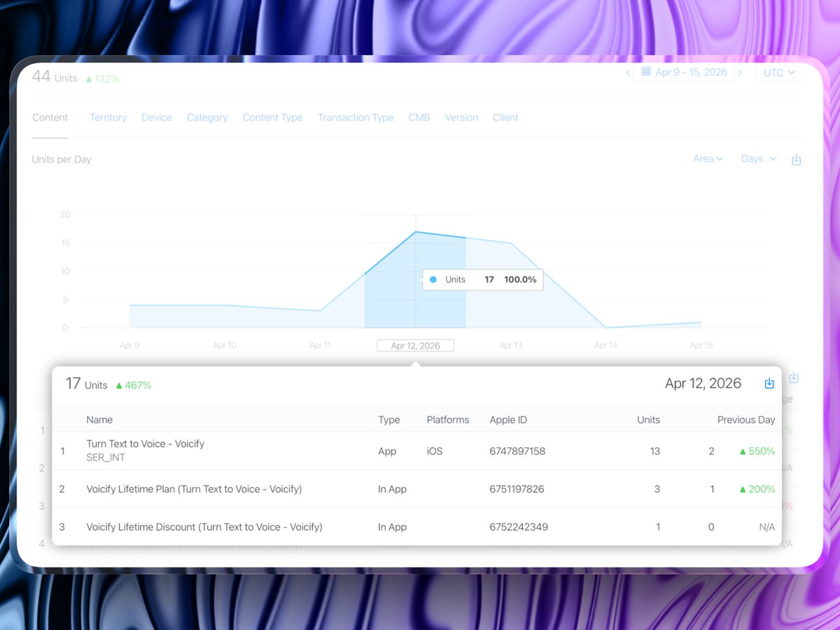The width and height of the screenshot is (840, 630).
Task: Click Apple ID 6747897158
Action: (517, 451)
